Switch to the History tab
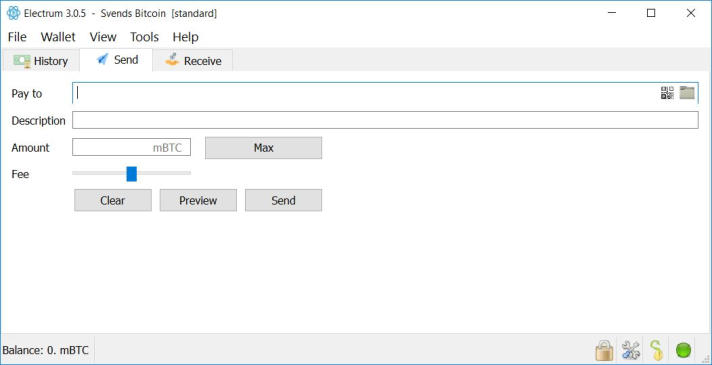Screen dimensions: 712x365 41,61
